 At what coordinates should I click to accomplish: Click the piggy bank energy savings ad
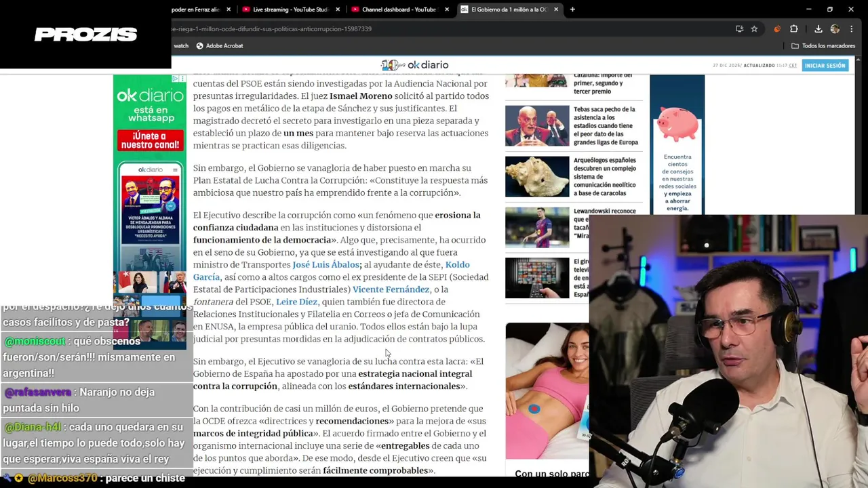click(677, 145)
